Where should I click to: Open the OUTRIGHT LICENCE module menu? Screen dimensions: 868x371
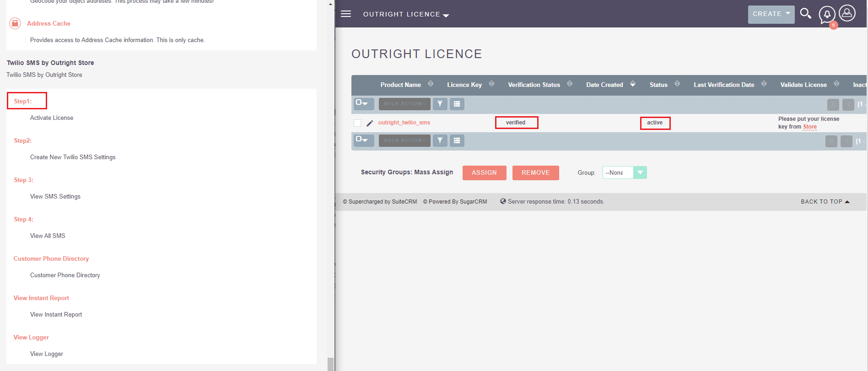(x=406, y=14)
